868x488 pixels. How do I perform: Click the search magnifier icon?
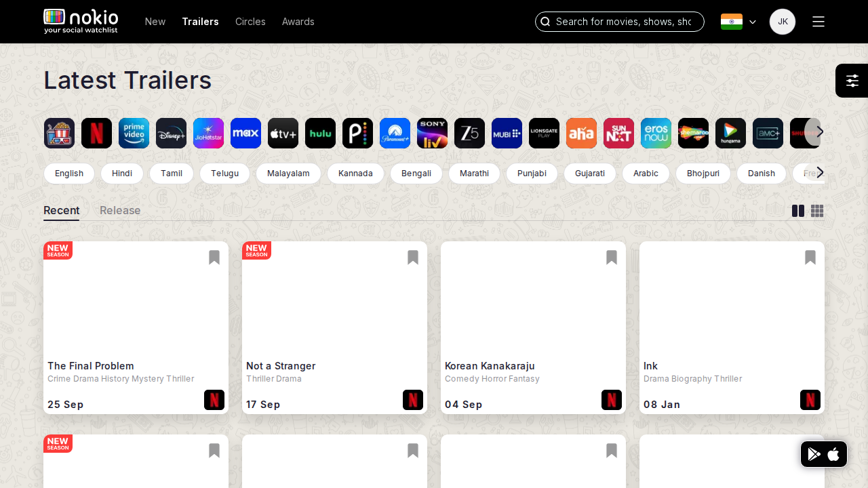[x=545, y=22]
